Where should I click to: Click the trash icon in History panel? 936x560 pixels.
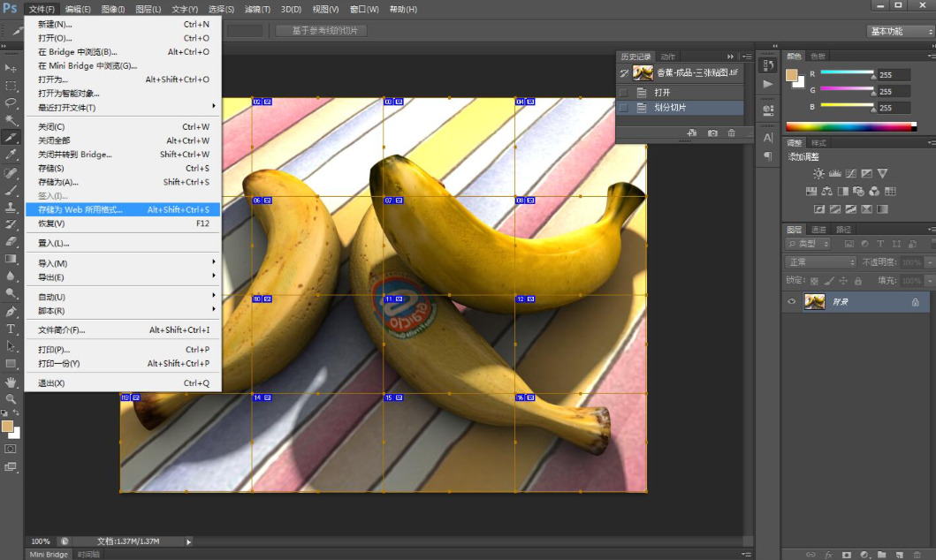tap(731, 132)
